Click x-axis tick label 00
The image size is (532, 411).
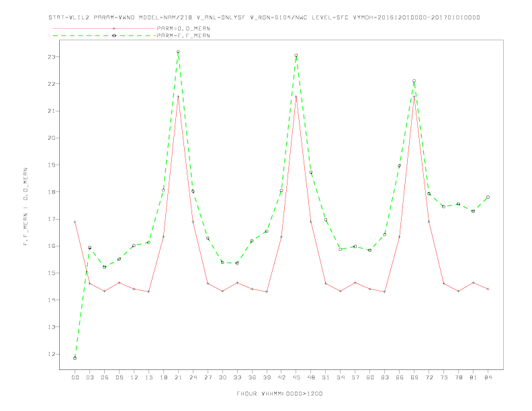tap(75, 377)
